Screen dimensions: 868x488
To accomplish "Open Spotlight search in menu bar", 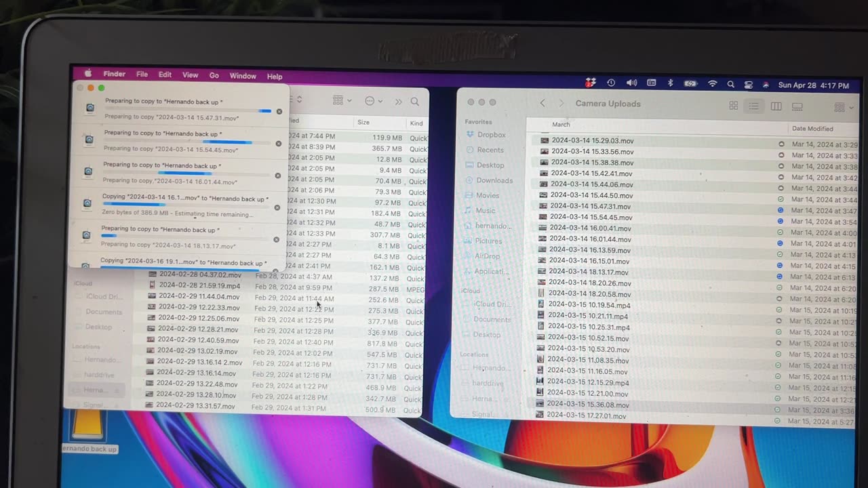I will (x=730, y=84).
